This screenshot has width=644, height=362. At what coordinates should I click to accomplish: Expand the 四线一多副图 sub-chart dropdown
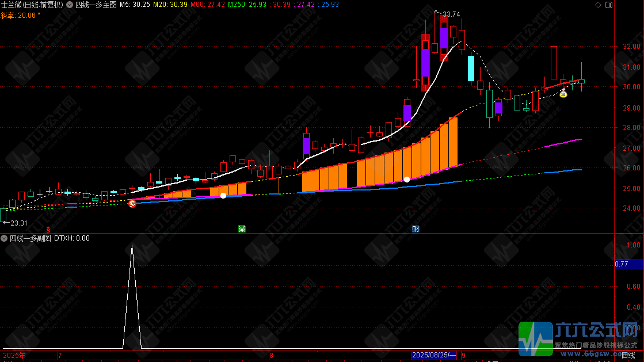4,238
